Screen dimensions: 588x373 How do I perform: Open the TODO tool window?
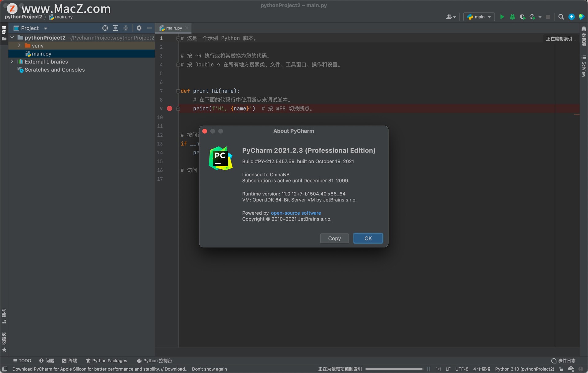pos(22,361)
